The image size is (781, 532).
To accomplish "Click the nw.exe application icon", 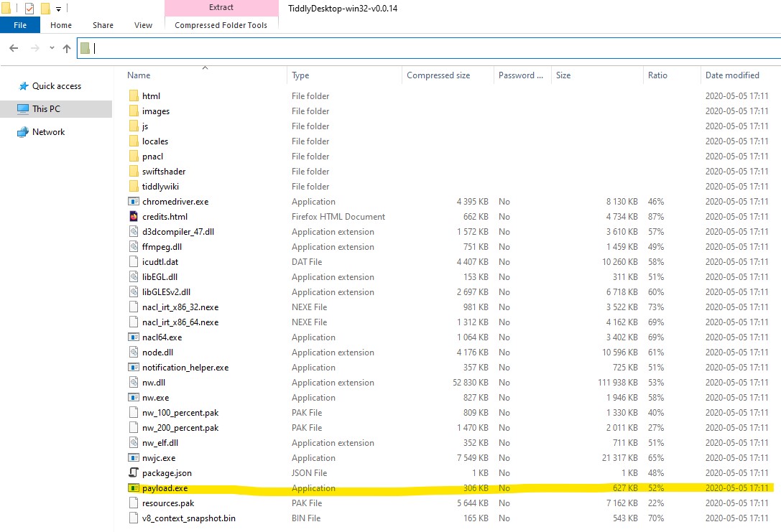I will pyautogui.click(x=134, y=397).
